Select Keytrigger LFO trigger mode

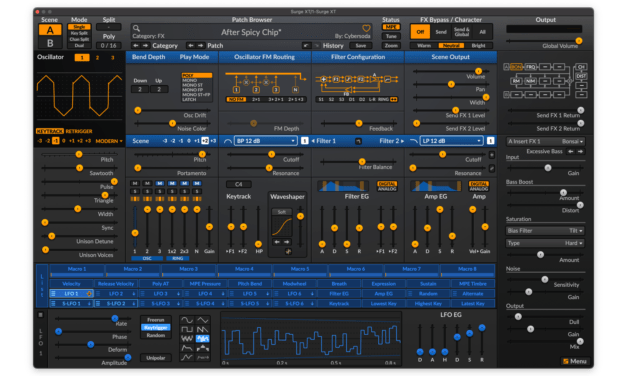pos(156,327)
